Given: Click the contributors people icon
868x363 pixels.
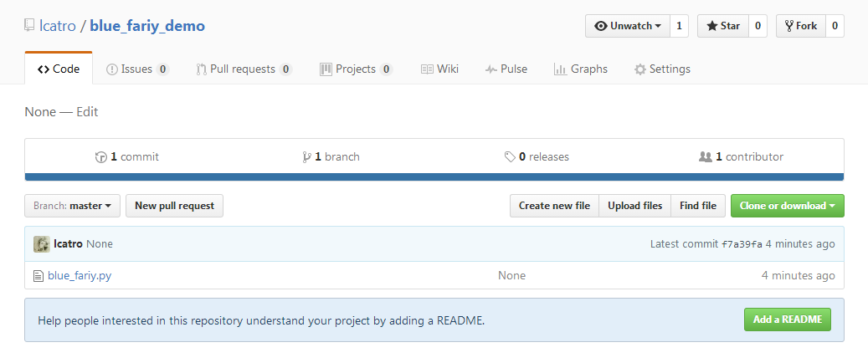Looking at the screenshot, I should pyautogui.click(x=706, y=157).
